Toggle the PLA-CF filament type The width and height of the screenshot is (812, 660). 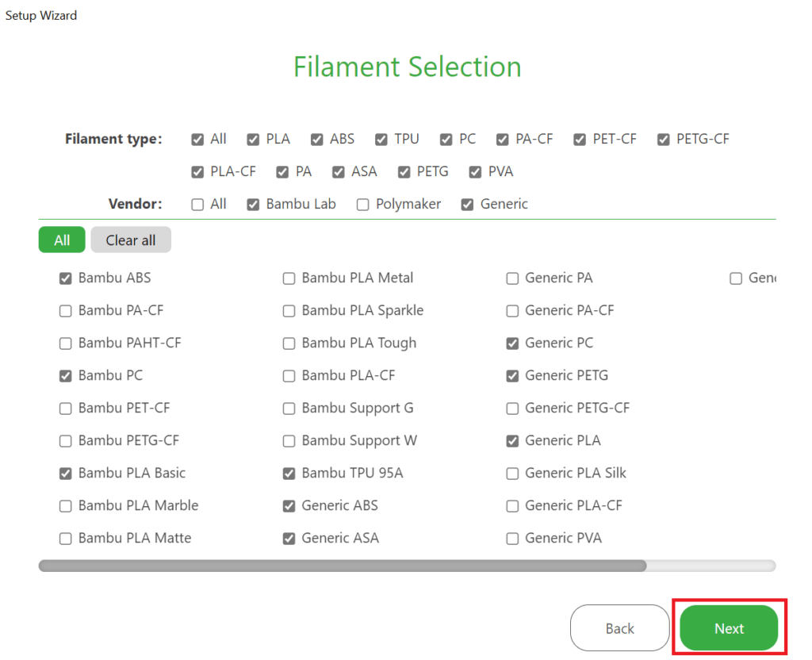pyautogui.click(x=197, y=172)
